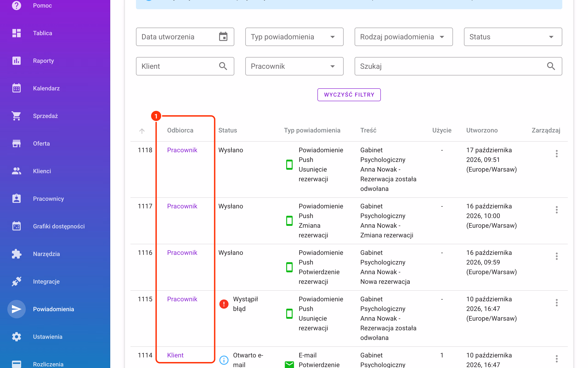Open Pracownik link in row 1118
Image resolution: width=588 pixels, height=368 pixels.
pos(182,150)
